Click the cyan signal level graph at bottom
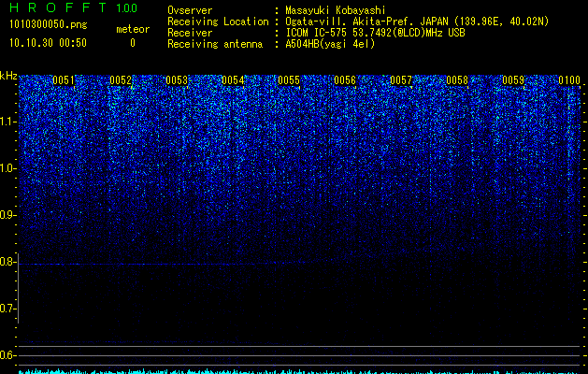 click(x=300, y=372)
